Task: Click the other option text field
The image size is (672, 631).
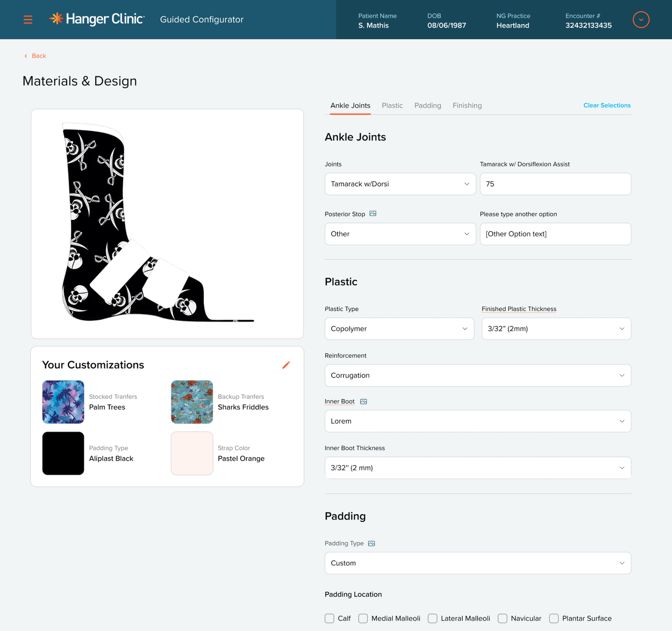Action: (x=555, y=234)
